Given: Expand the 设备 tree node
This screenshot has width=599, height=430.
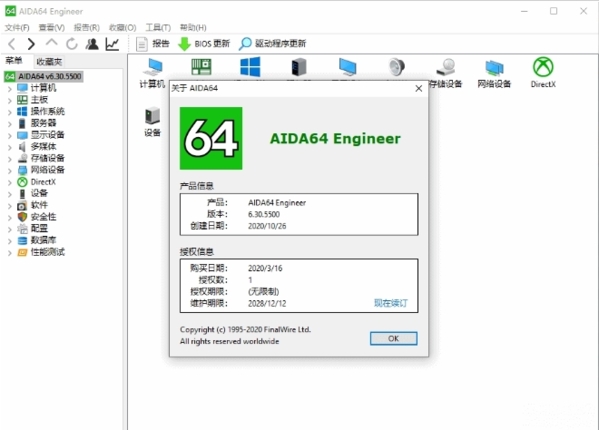Looking at the screenshot, I should coord(10,194).
